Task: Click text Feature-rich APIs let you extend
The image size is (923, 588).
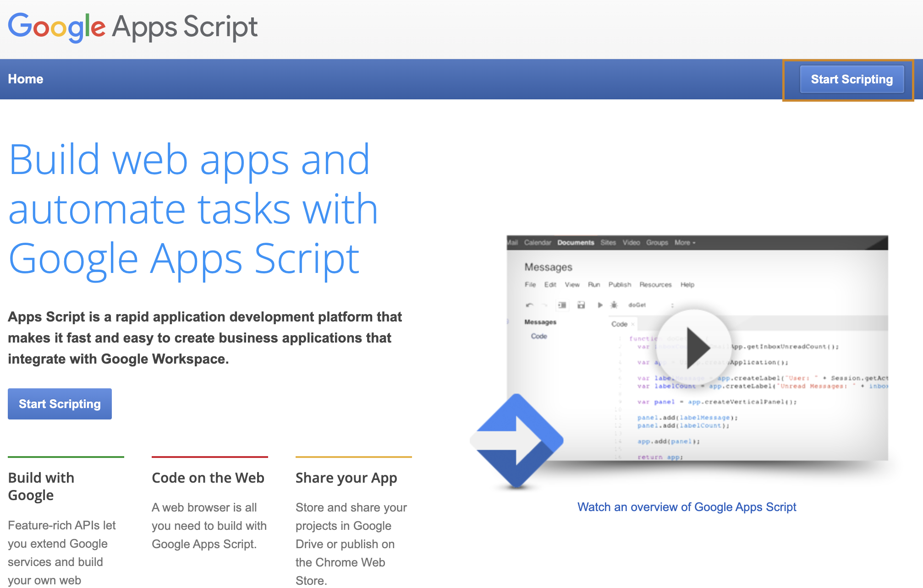Action: pyautogui.click(x=62, y=552)
